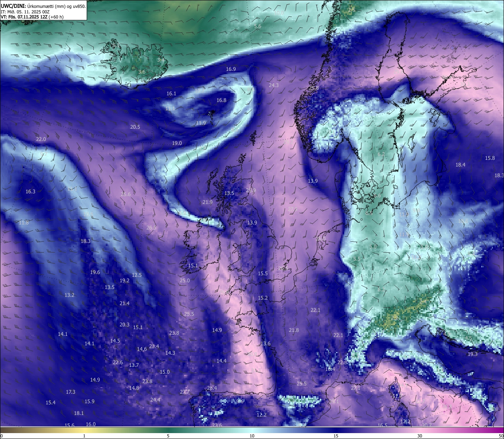Screen dimensions: 504x439
Task: Click the 22.0 value on the western edge
Action: 41,139
